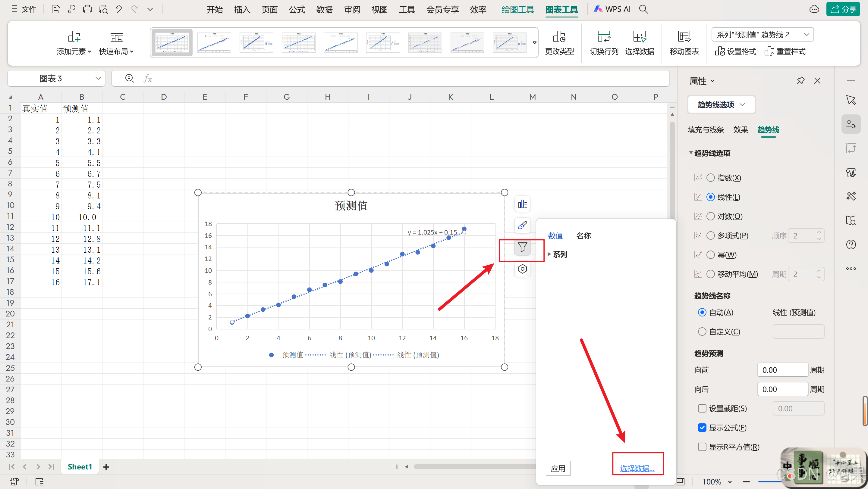868x489 pixels.
Task: Click the Undo arrow icon
Action: [x=119, y=9]
